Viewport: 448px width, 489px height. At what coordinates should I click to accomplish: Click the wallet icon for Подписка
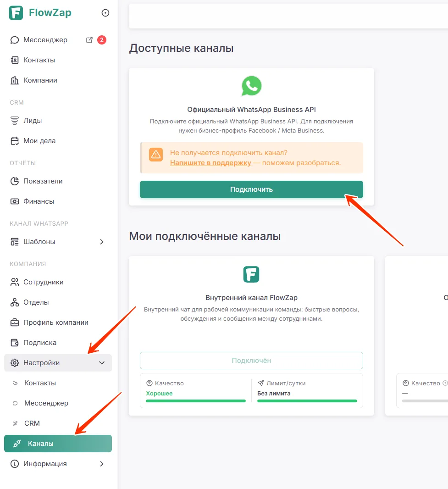tap(15, 343)
